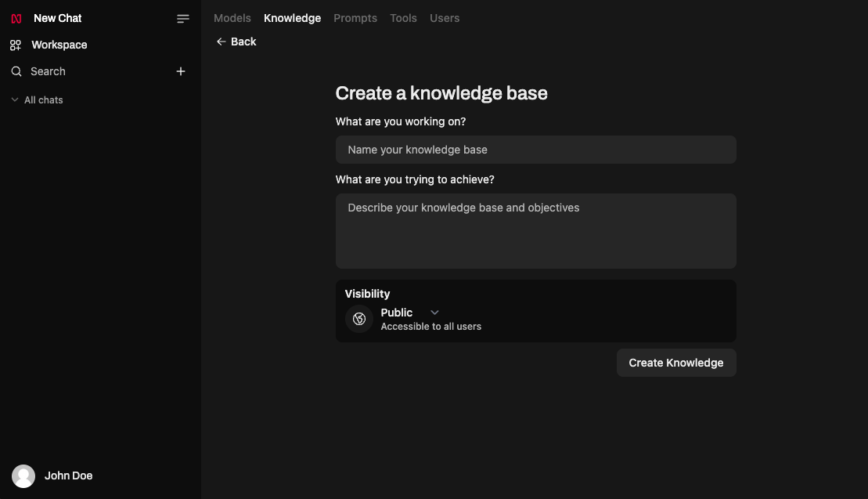The height and width of the screenshot is (499, 868).
Task: Click the Create Knowledge button
Action: pos(676,363)
